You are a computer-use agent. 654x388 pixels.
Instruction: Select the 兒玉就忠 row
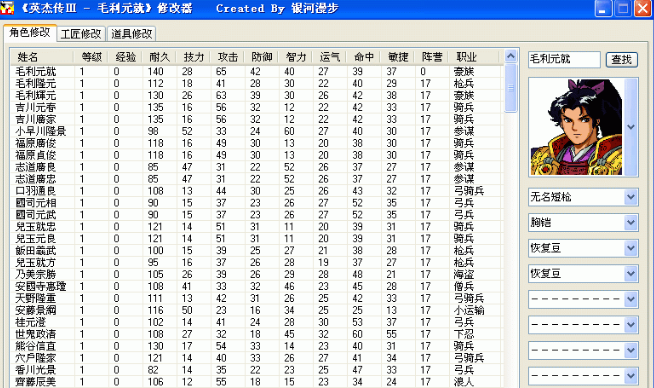[256, 227]
